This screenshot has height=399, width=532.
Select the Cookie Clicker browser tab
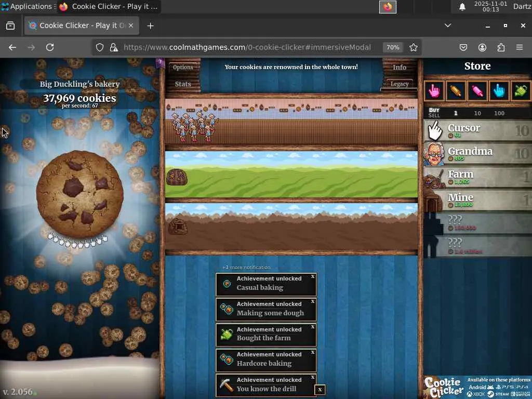coord(82,25)
